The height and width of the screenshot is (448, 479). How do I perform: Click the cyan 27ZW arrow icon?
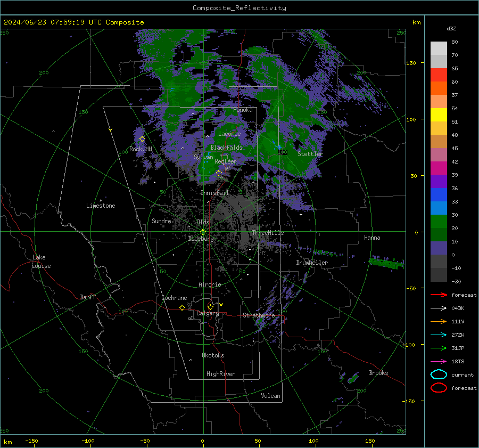pos(439,335)
